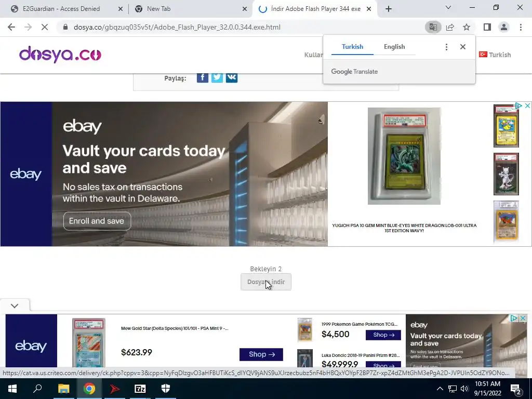This screenshot has height=399, width=532.
Task: Open the Chrome side panel
Action: 487,27
